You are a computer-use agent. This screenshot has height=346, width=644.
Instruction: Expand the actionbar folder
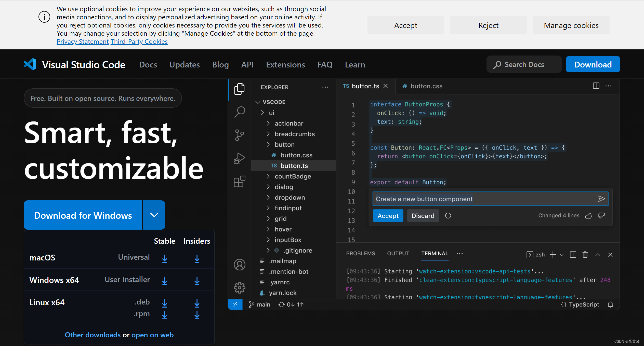point(268,123)
